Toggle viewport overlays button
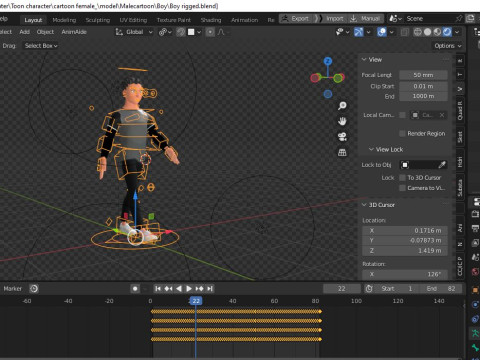Image resolution: width=480 pixels, height=360 pixels. pos(382,32)
